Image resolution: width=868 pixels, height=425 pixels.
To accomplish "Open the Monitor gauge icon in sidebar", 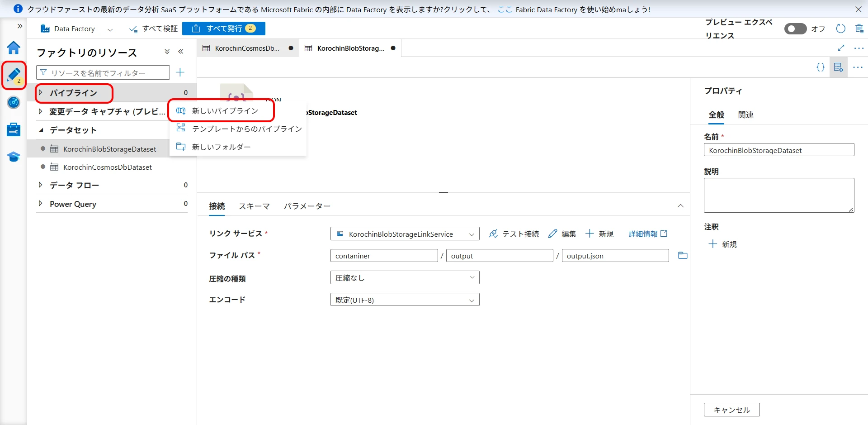I will click(x=14, y=102).
